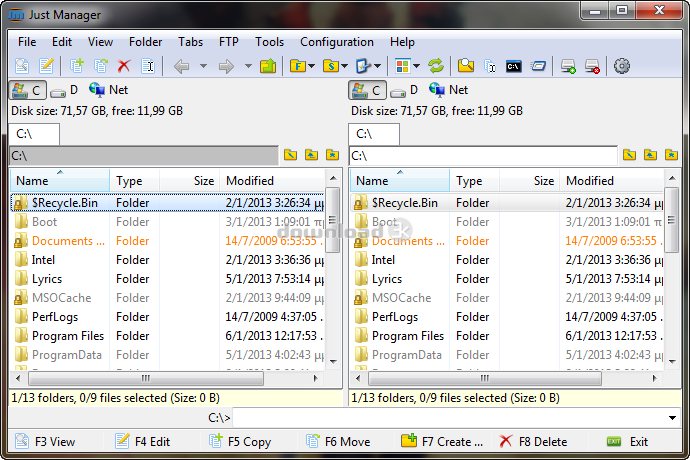Click the red X Delete toolbar icon

click(124, 66)
